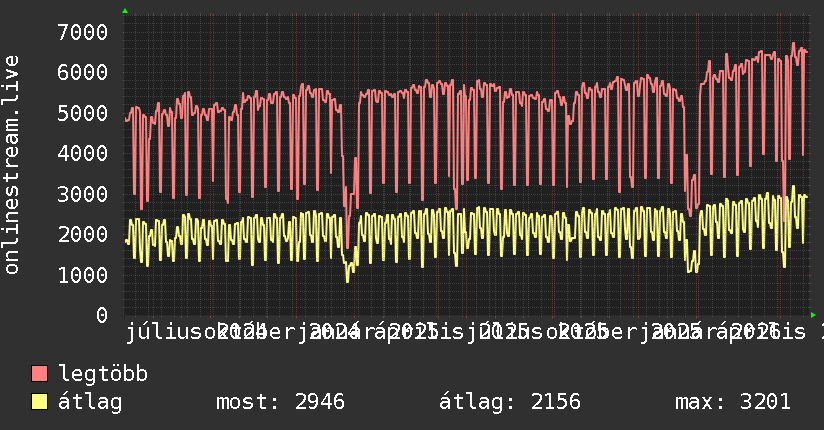This screenshot has height=430, width=824.
Task: Select the átlag legend label beside yellow swatch
Action: (x=90, y=402)
